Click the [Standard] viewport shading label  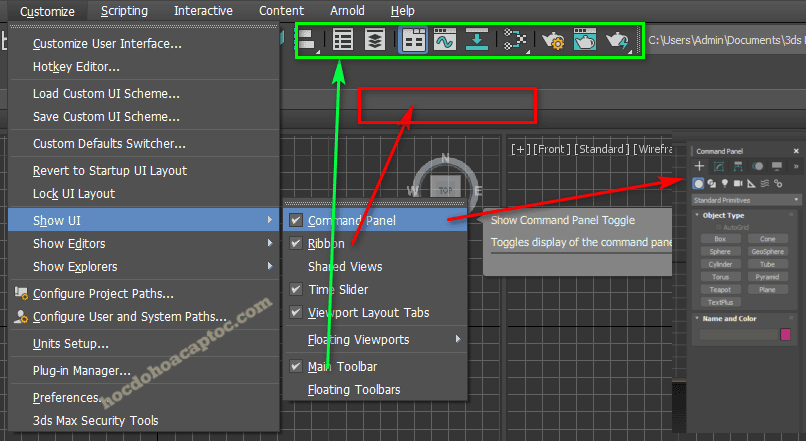pyautogui.click(x=601, y=149)
